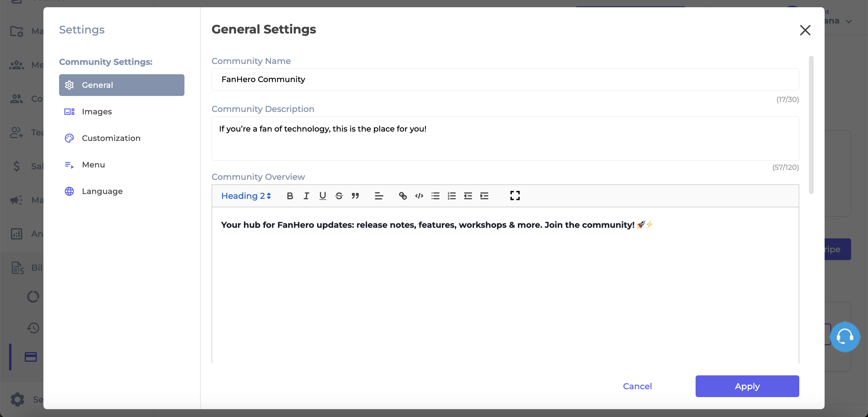This screenshot has width=868, height=417.
Task: Open text alignment options
Action: click(379, 196)
